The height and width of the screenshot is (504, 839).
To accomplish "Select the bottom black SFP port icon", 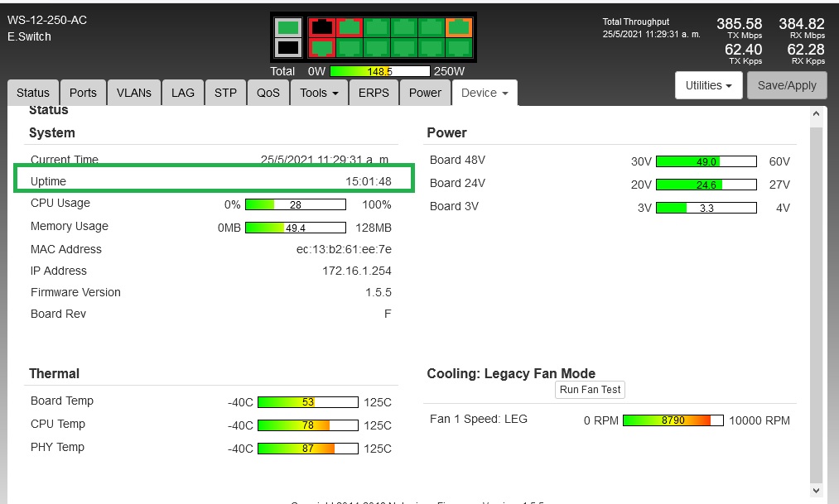I will 287,49.
